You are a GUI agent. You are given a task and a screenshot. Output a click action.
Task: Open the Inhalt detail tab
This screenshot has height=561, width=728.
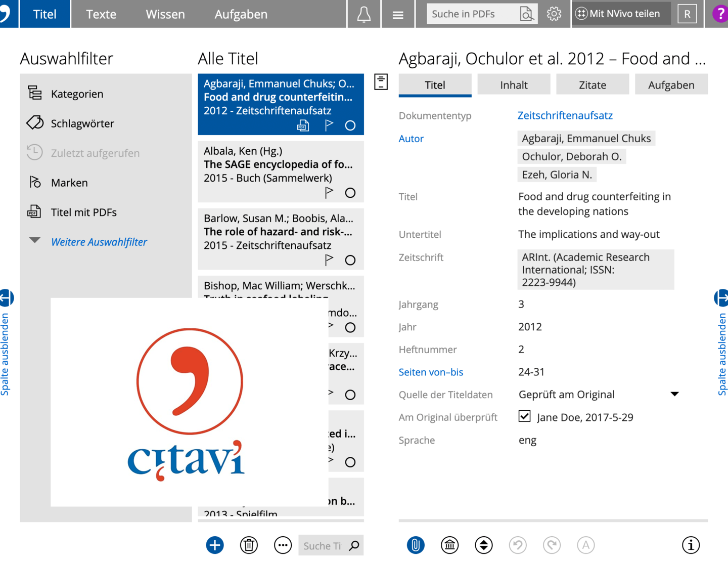[x=514, y=84]
